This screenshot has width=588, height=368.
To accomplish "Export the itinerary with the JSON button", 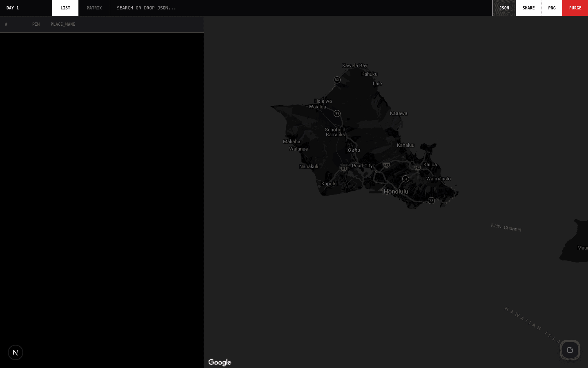I will (x=504, y=8).
